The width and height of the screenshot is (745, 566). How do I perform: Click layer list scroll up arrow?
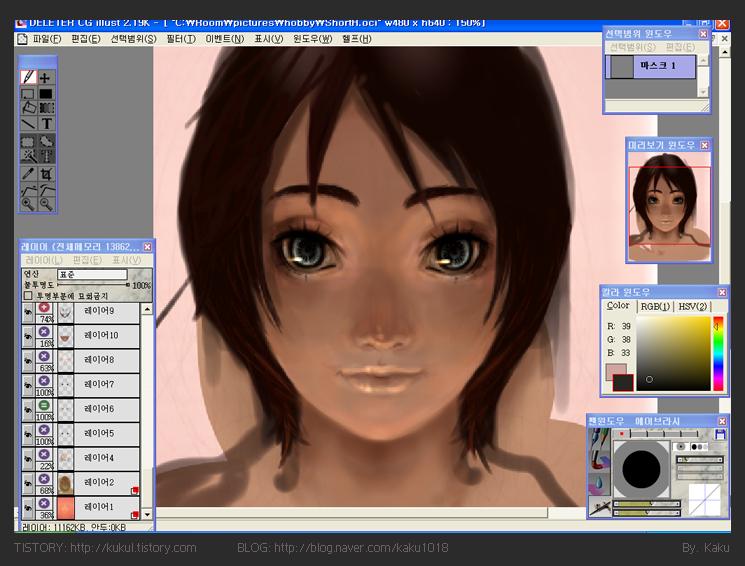(x=147, y=309)
